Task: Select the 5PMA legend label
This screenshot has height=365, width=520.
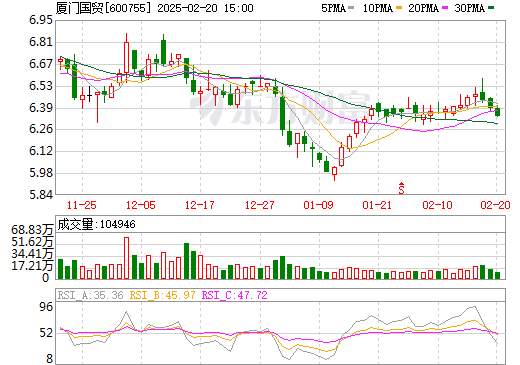Action: point(333,8)
